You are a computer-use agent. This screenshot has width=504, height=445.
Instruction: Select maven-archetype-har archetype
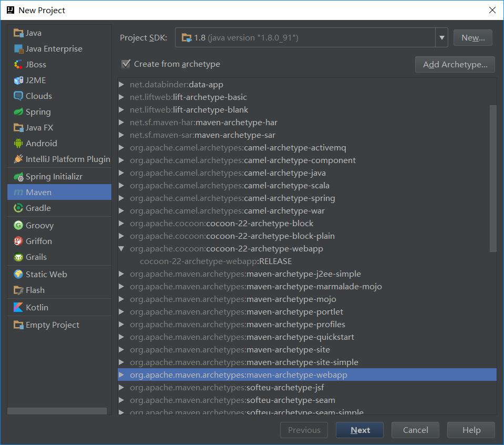(203, 123)
